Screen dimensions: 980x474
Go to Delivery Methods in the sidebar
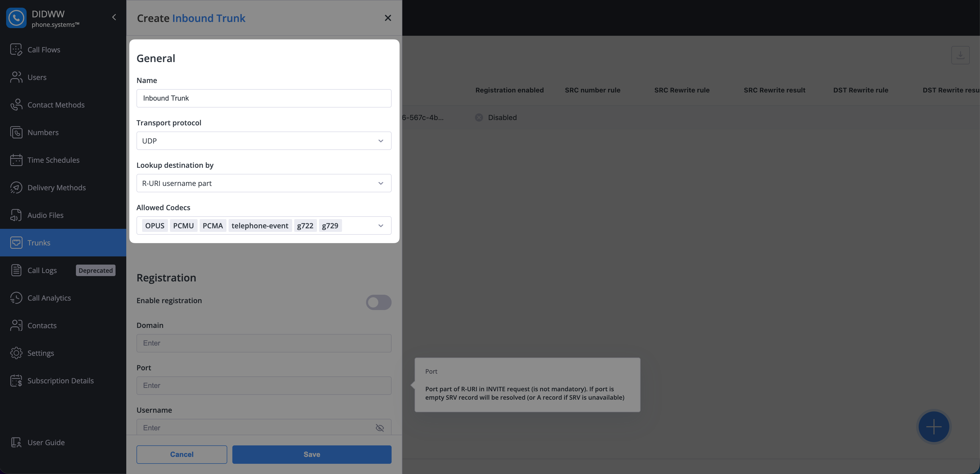[56, 188]
